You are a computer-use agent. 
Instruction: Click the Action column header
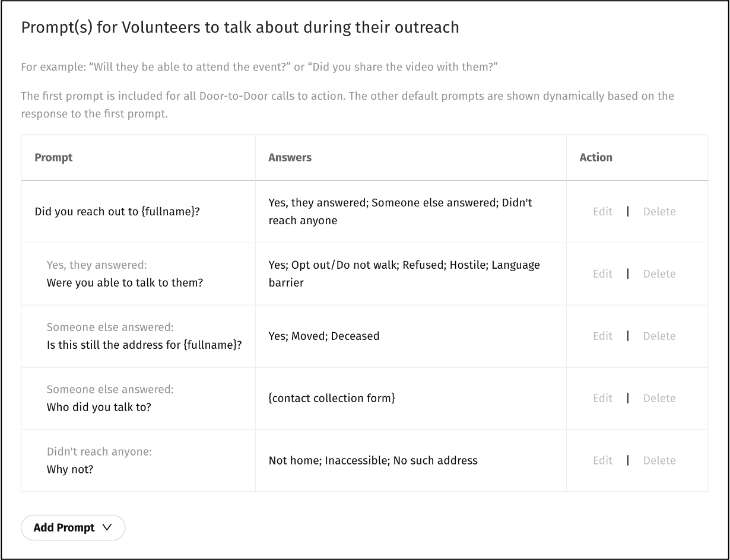[x=596, y=158]
